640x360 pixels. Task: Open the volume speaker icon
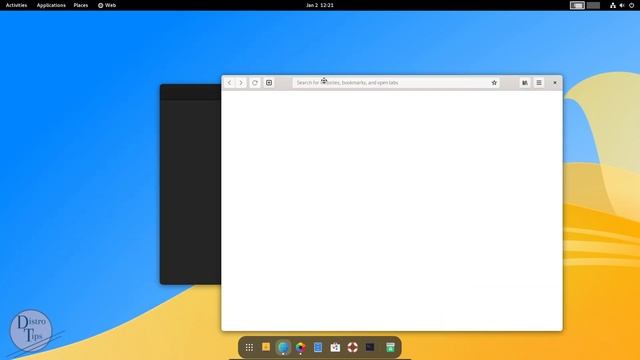(x=622, y=5)
